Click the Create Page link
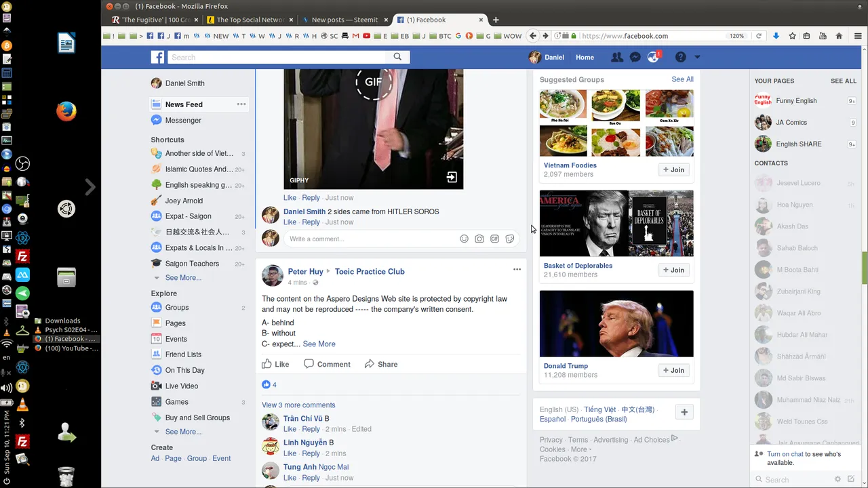This screenshot has width=868, height=488. pos(173,458)
